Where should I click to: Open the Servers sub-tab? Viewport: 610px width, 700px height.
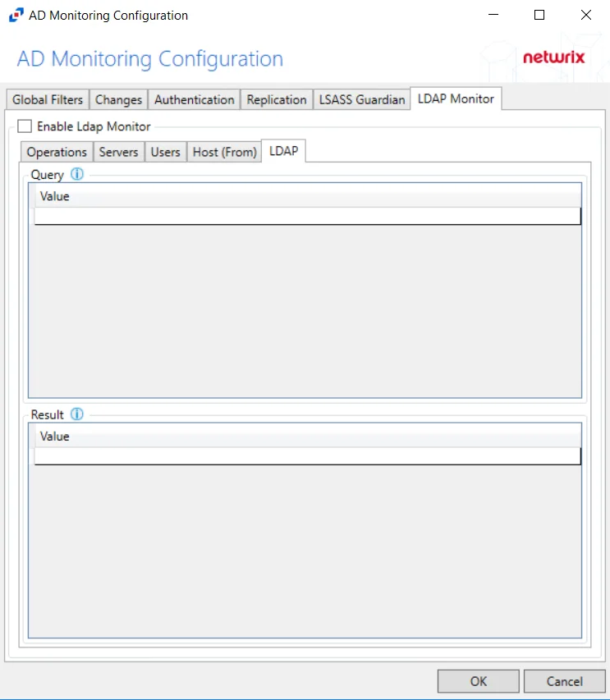pyautogui.click(x=118, y=153)
